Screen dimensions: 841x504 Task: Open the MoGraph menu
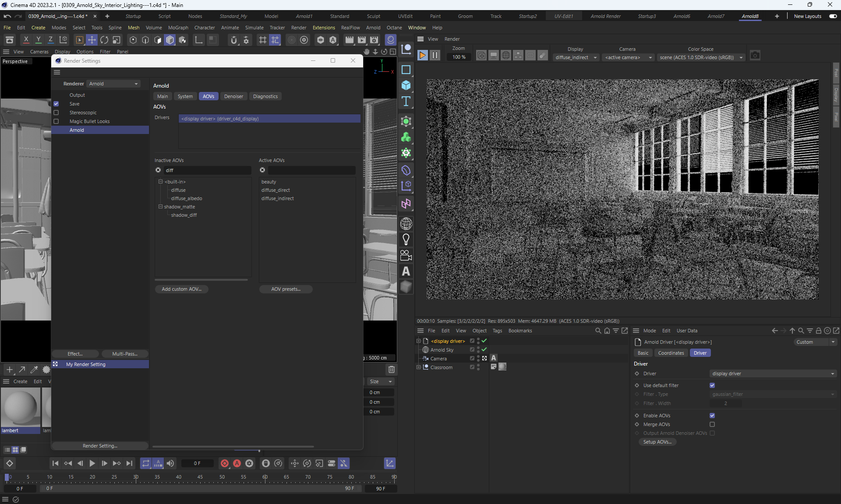pyautogui.click(x=178, y=28)
